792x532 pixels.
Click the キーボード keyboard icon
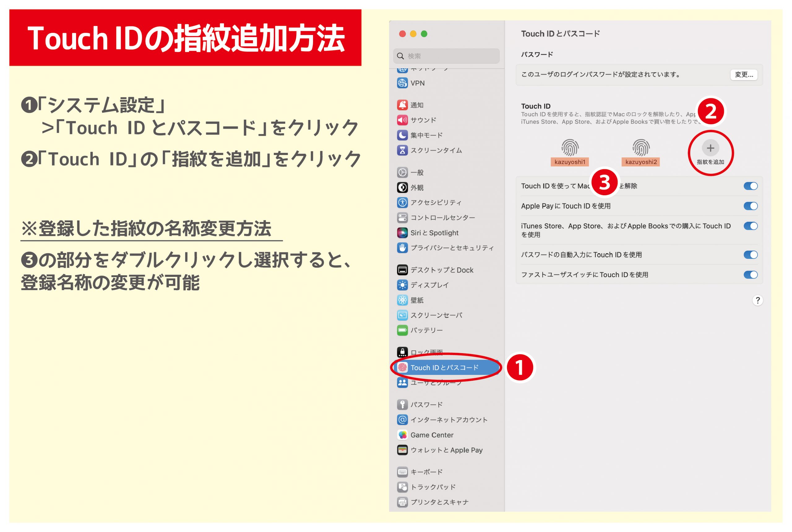(402, 472)
